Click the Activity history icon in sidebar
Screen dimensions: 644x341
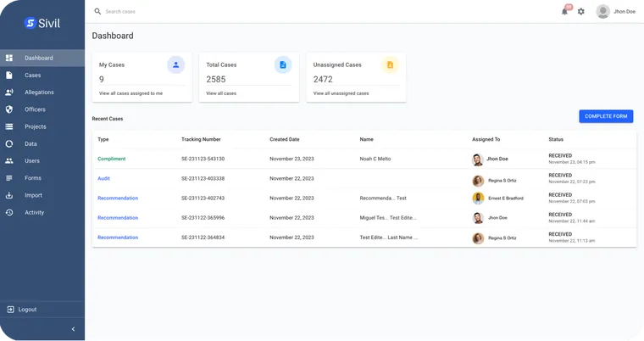coord(9,213)
